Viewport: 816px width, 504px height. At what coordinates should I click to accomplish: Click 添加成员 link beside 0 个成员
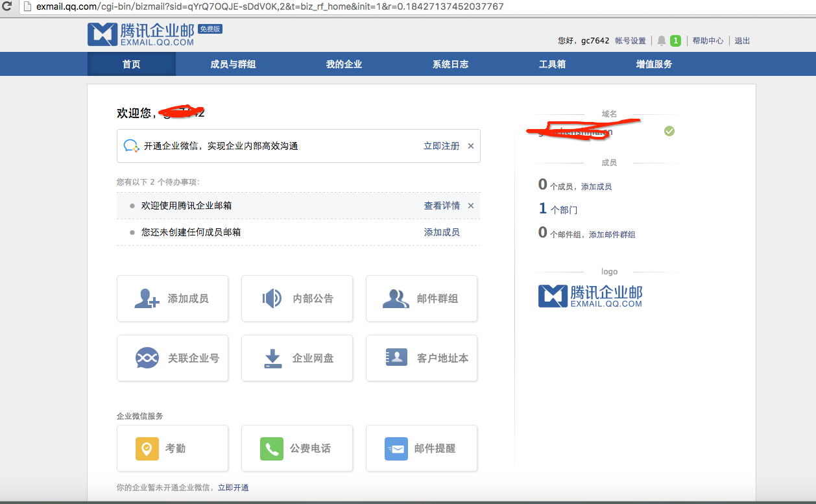click(596, 187)
